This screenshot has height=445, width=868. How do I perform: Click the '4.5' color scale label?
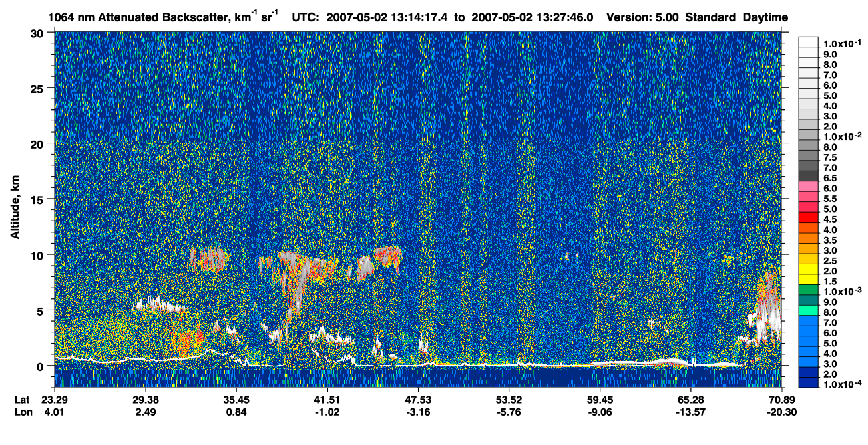tap(830, 219)
